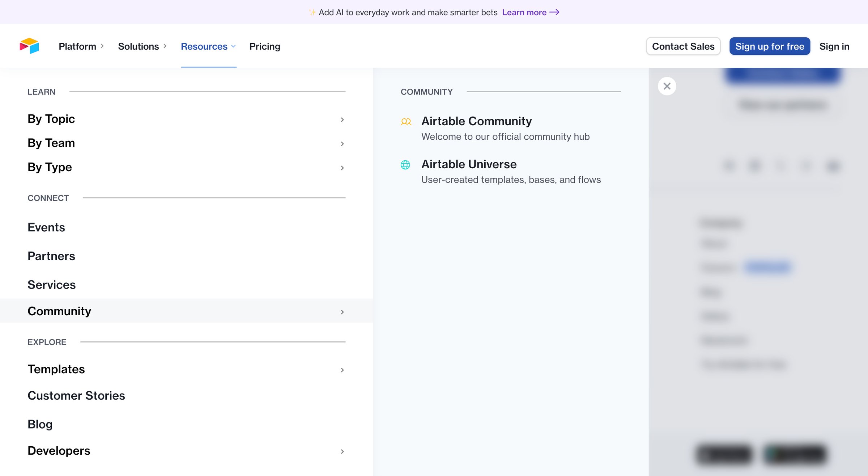Close the Resources menu with the X
Viewport: 868px width, 476px height.
click(x=667, y=86)
